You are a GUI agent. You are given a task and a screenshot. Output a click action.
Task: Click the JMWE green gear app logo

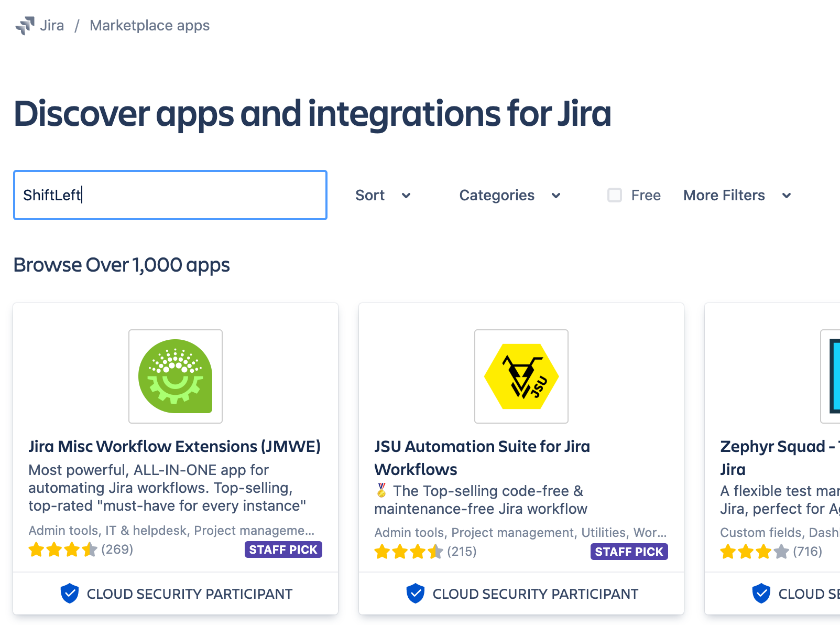pyautogui.click(x=176, y=376)
